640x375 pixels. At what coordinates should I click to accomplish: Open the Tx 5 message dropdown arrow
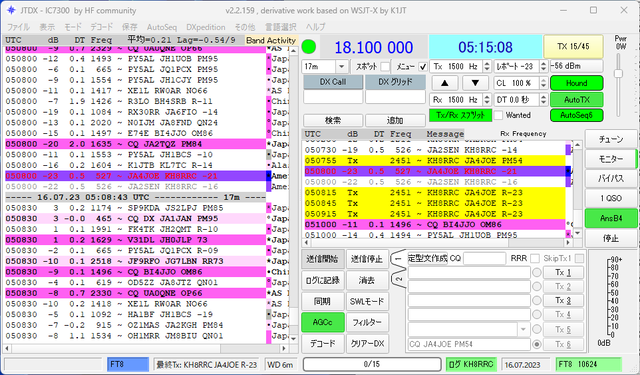[523, 329]
